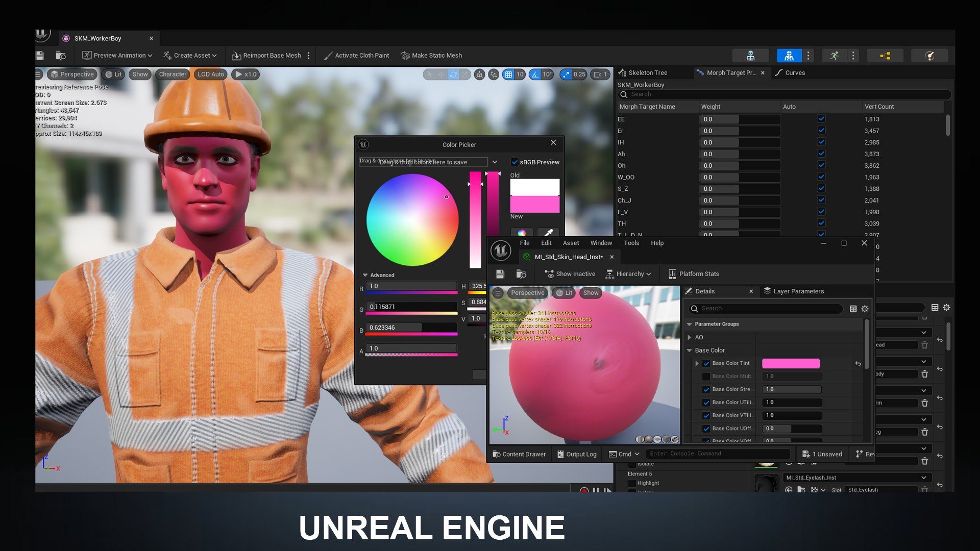The image size is (980, 551).
Task: Open Platform Stats panel
Action: pos(694,274)
